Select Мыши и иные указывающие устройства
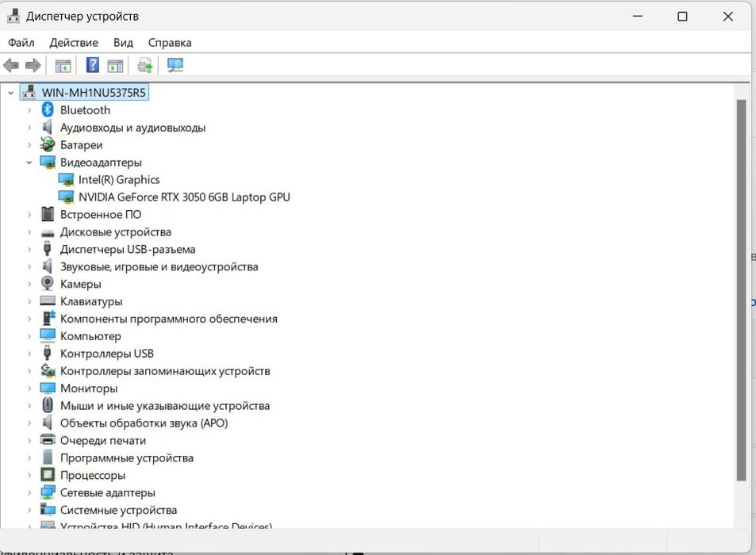Viewport: 756px width, 555px height. point(165,406)
